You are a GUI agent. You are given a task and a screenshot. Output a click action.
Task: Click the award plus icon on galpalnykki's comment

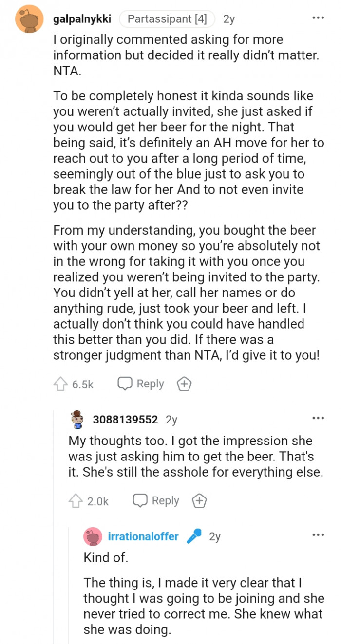[184, 384]
